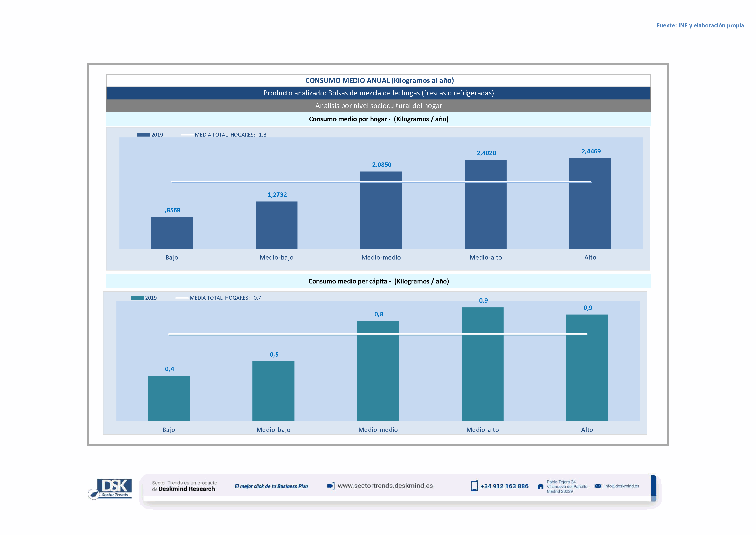Click the mobile phone icon in footer
Viewport: 756px width, 535px height.
tap(474, 486)
